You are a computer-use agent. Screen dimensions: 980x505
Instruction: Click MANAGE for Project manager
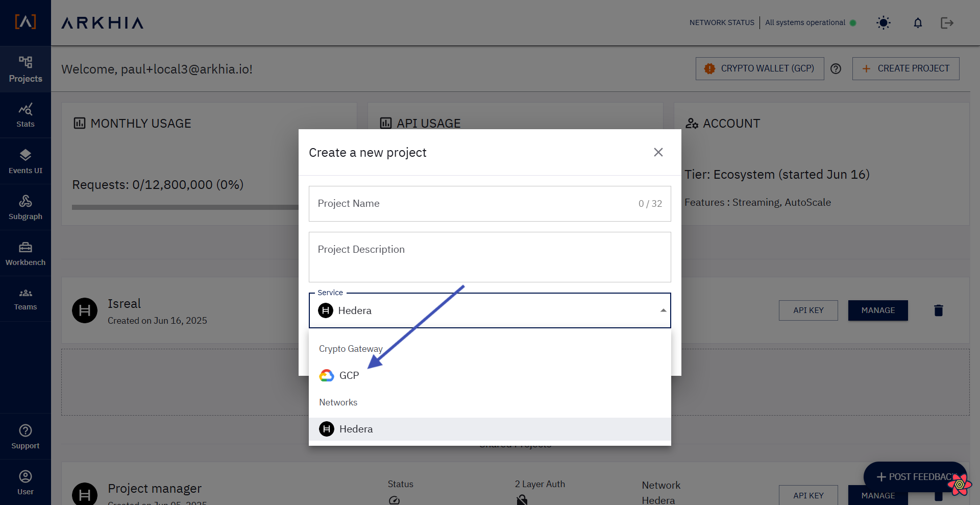point(878,495)
